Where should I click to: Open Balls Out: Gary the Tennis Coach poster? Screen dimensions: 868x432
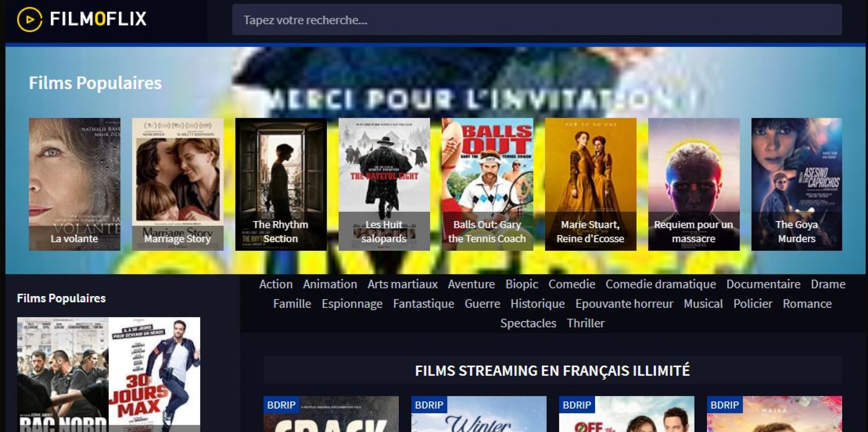487,184
